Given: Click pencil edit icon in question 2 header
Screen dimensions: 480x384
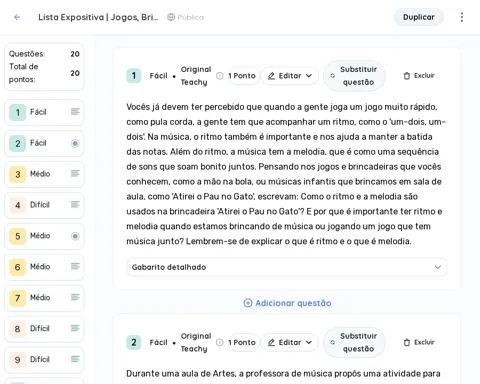Looking at the screenshot, I should [x=271, y=343].
